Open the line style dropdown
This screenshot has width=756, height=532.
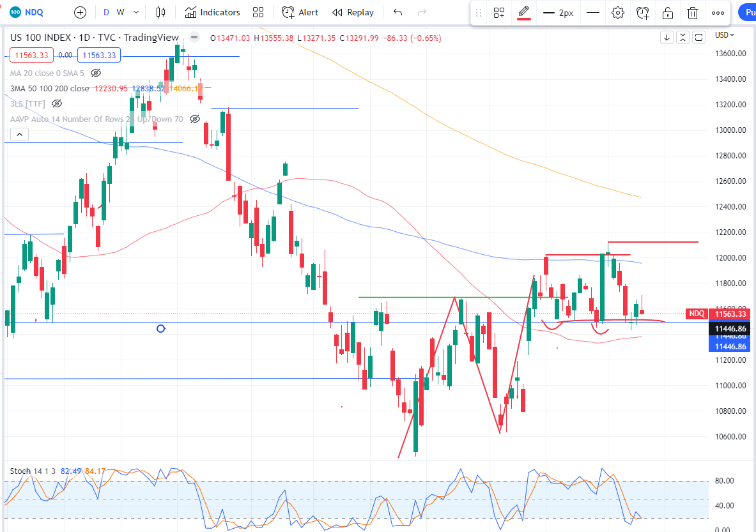click(593, 13)
